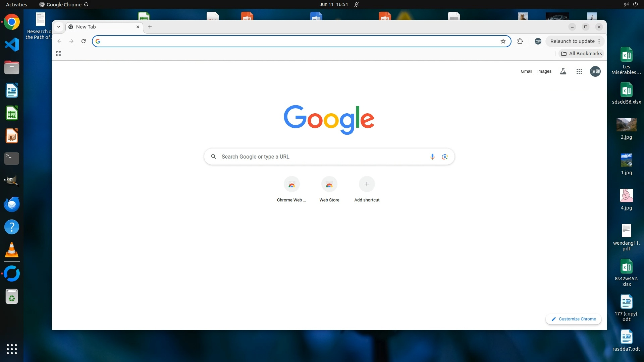
Task: Bookmark this tab with star icon
Action: point(503,41)
